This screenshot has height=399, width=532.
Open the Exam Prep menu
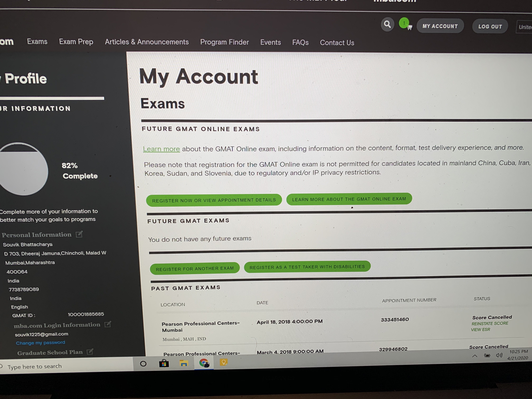pos(76,42)
